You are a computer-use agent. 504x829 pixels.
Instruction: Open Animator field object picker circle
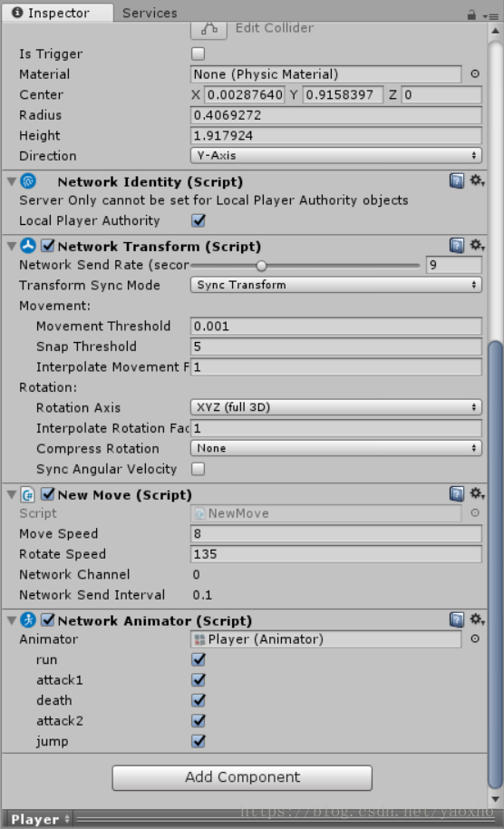point(475,639)
